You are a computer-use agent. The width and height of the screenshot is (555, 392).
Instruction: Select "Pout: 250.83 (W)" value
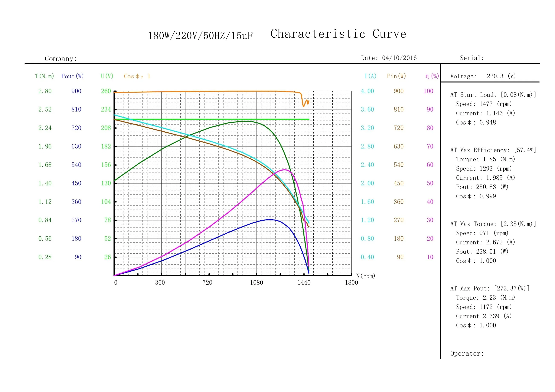tap(482, 187)
